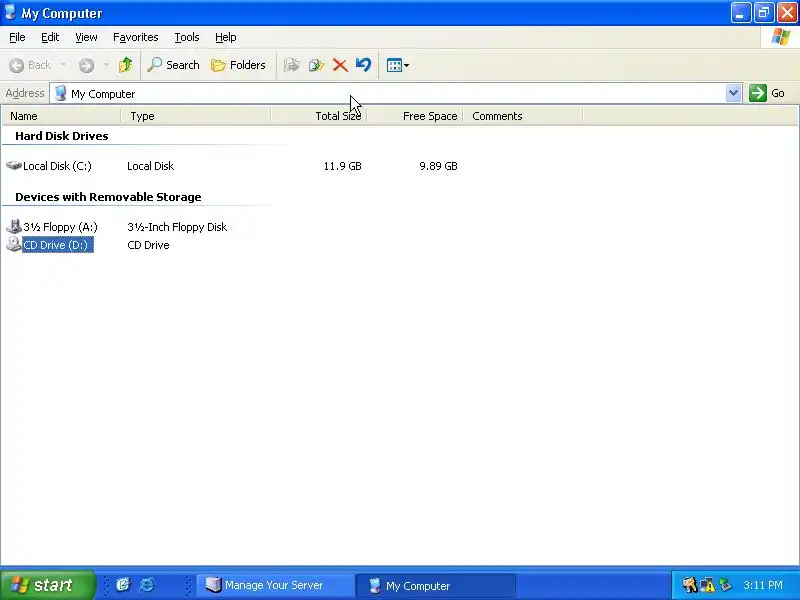Click the My Computer title bar icon
800x600 pixels.
point(10,12)
